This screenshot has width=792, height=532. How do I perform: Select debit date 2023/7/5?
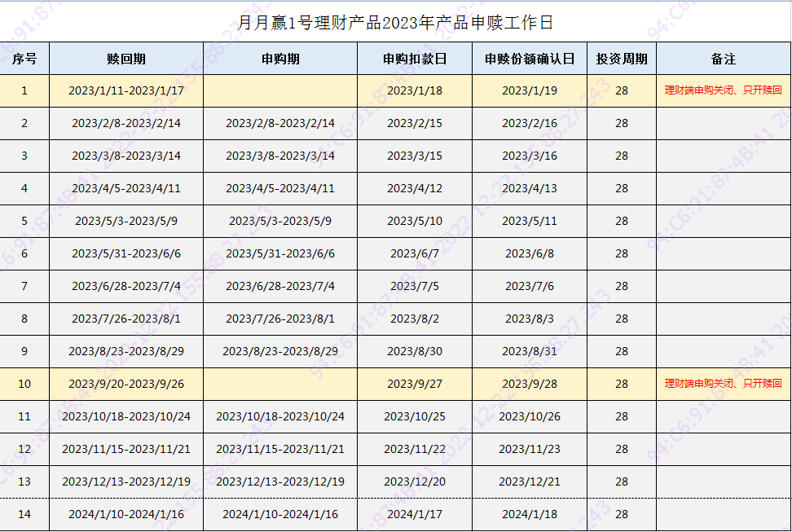click(x=415, y=287)
